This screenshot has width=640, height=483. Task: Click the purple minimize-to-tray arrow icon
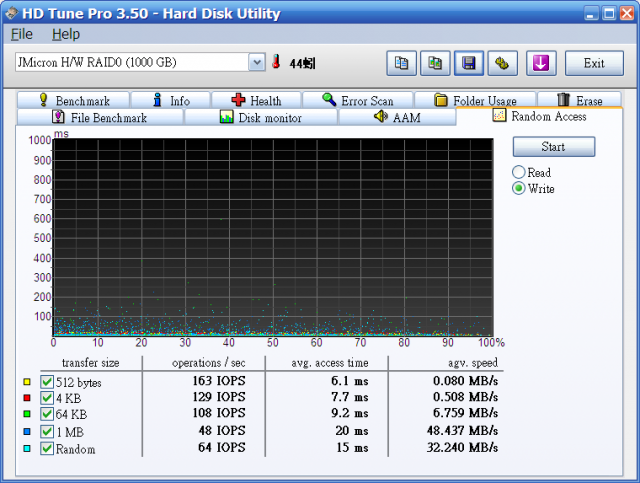pos(541,63)
